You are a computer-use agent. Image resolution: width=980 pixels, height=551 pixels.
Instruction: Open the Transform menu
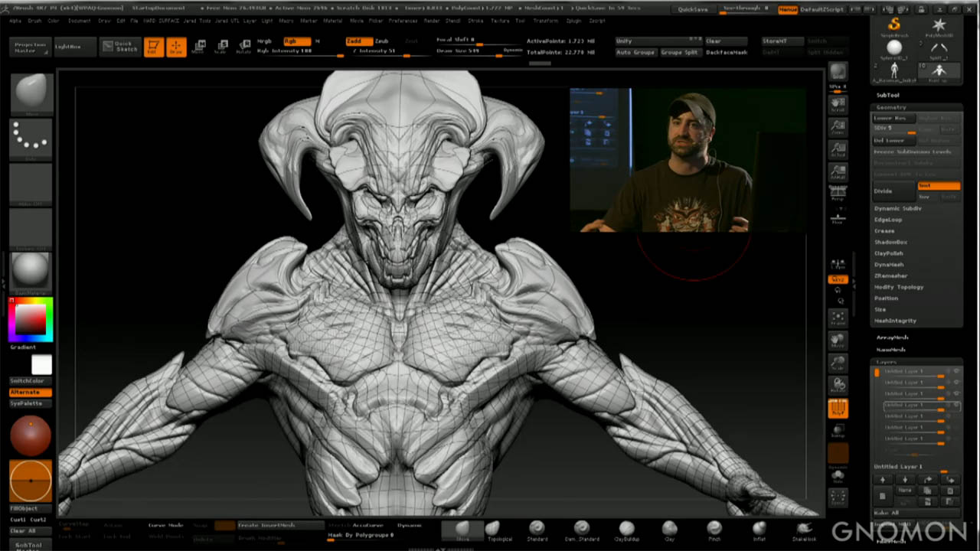coord(545,21)
